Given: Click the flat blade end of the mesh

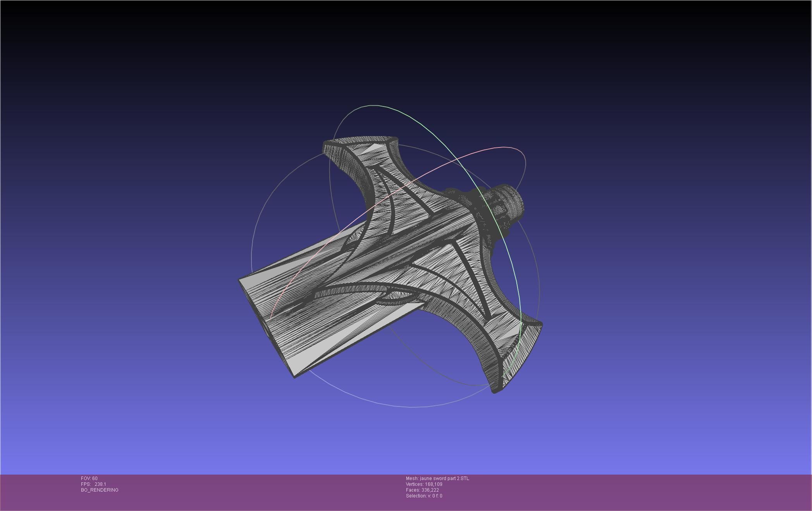Looking at the screenshot, I should tap(267, 329).
